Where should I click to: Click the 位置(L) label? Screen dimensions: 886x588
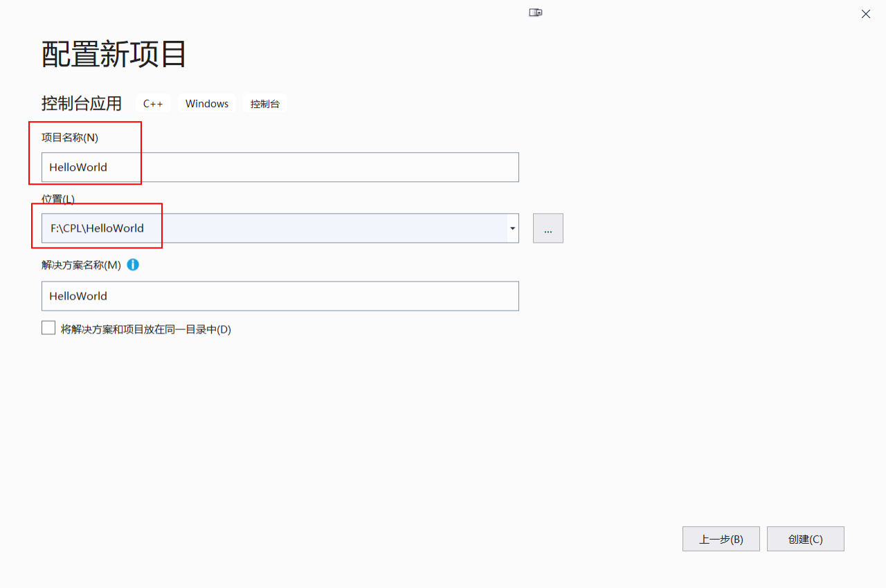point(58,199)
